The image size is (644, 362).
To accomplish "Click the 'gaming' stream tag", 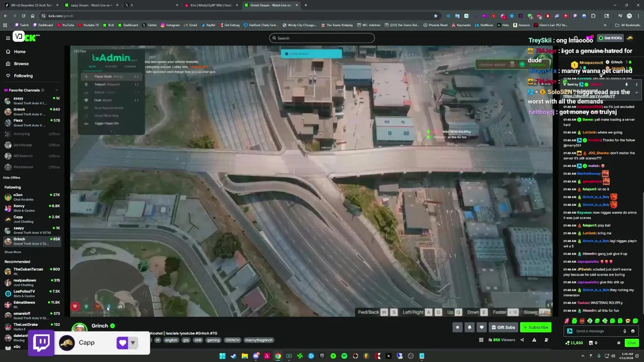I will (213, 340).
